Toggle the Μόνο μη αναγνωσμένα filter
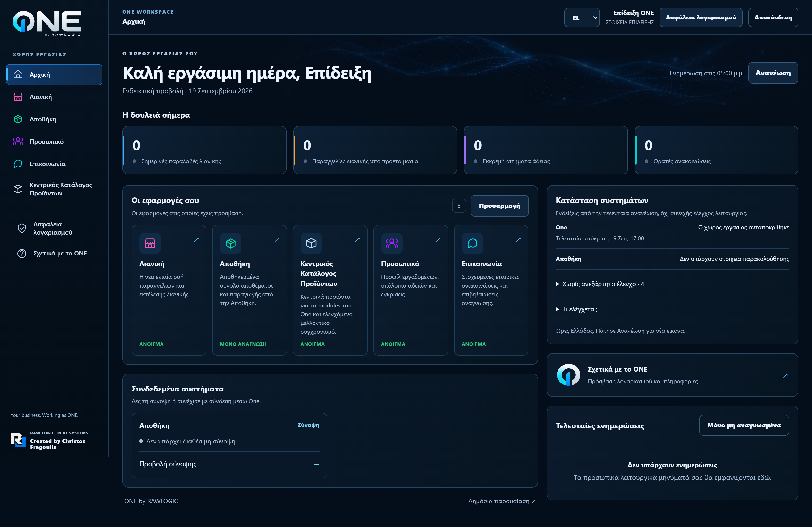This screenshot has width=812, height=527. pyautogui.click(x=744, y=425)
